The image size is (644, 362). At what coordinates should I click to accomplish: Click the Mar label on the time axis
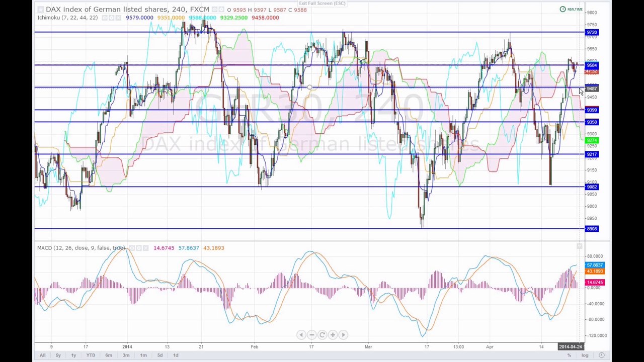click(368, 346)
